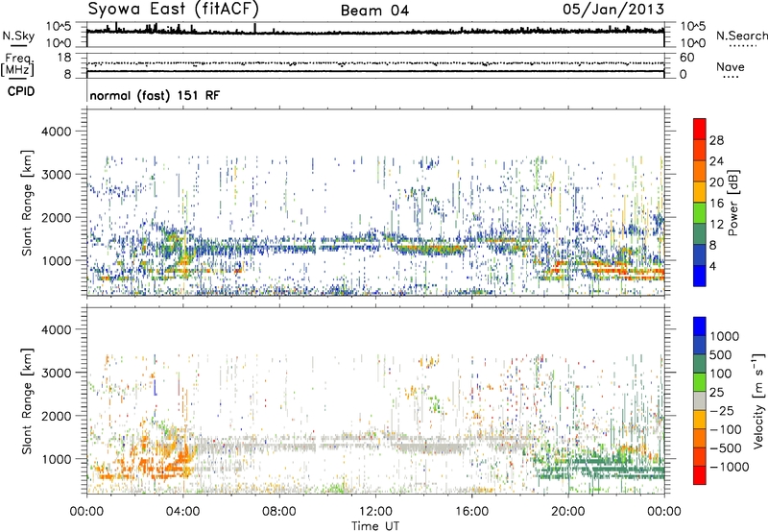Click the "3000" tick on the power panel
Image resolution: width=768 pixels, height=532 pixels.
(56, 175)
